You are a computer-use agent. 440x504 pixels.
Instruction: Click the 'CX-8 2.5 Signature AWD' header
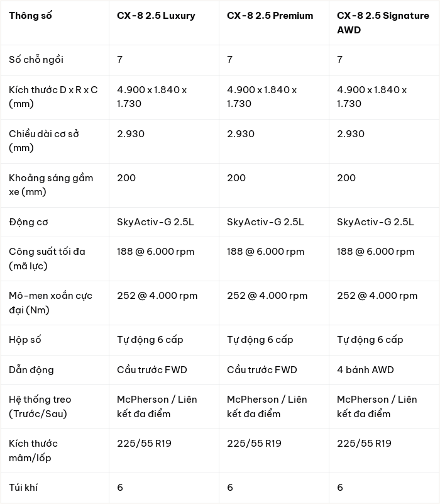pyautogui.click(x=383, y=23)
